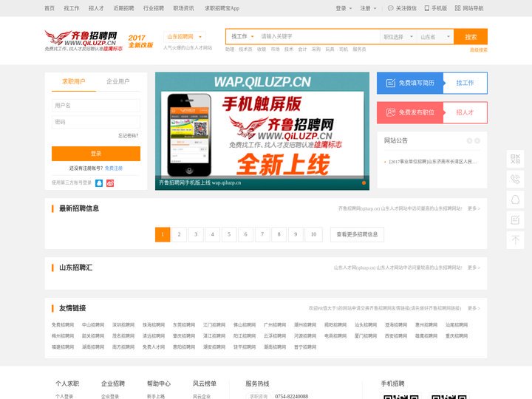Open 行业招聘 in the top menu

point(154,8)
